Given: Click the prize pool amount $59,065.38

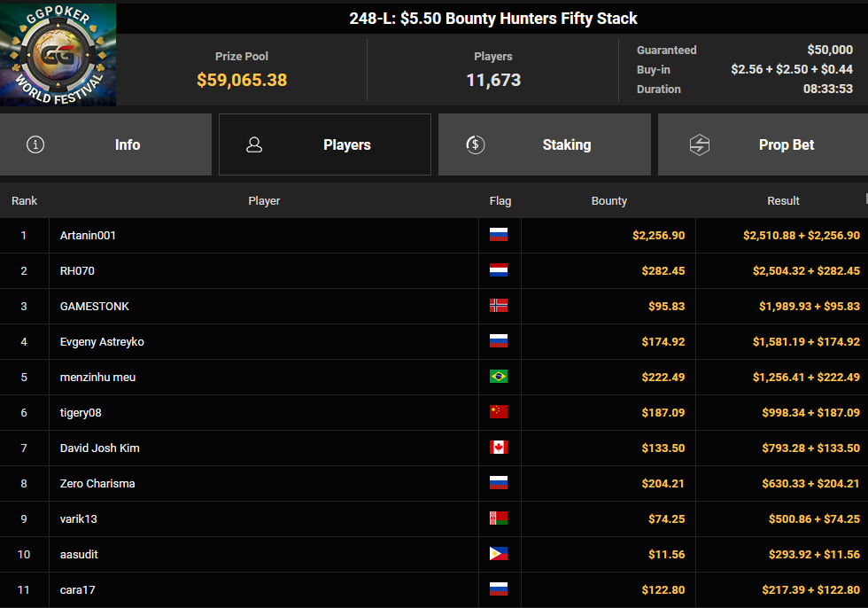Looking at the screenshot, I should click(242, 80).
